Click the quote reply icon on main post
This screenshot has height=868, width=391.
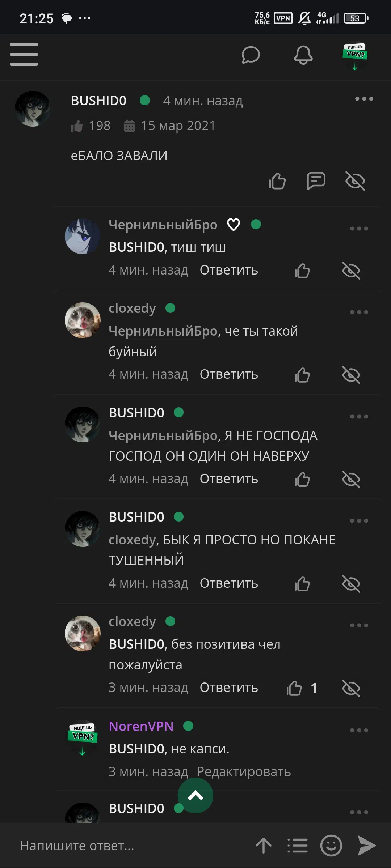(x=316, y=181)
